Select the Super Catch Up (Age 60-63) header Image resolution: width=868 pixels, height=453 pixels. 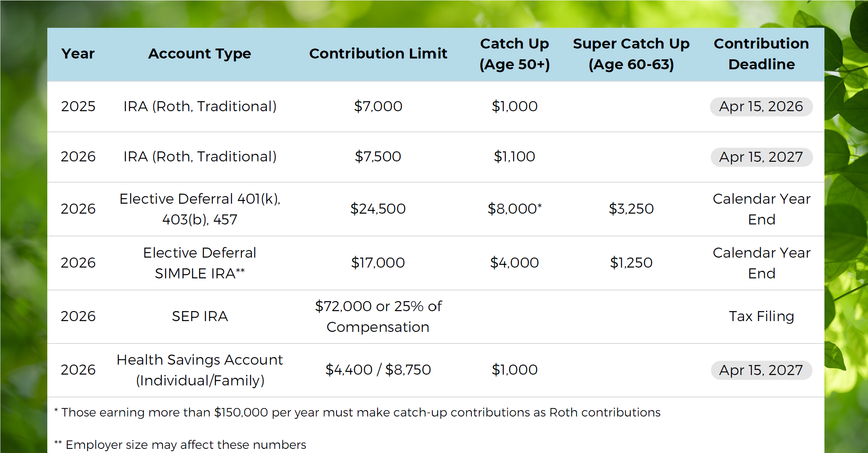tap(631, 54)
